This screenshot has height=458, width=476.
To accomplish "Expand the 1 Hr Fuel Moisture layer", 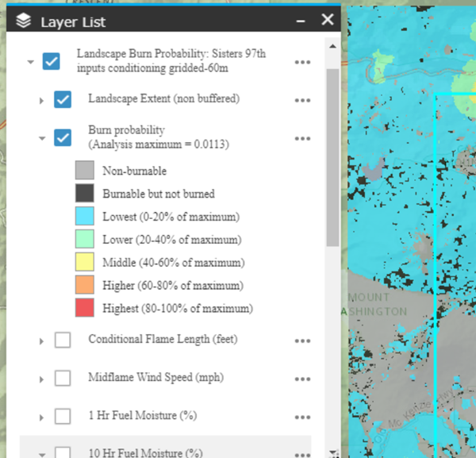I will (41, 417).
